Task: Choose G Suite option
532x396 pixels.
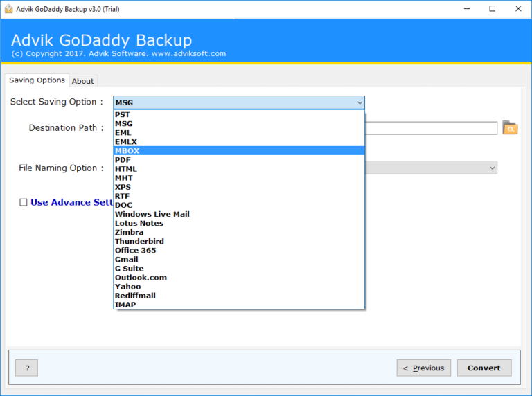Action: tap(239, 268)
